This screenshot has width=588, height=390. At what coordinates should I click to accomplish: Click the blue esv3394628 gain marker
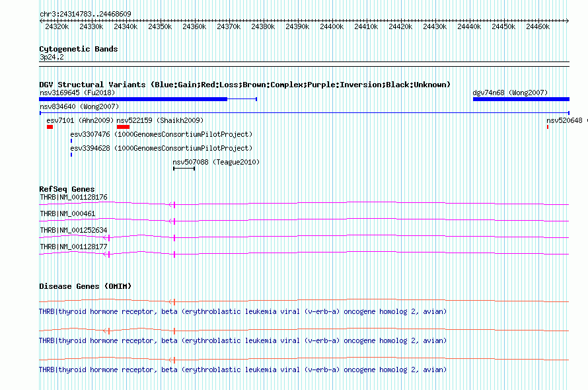(x=71, y=155)
